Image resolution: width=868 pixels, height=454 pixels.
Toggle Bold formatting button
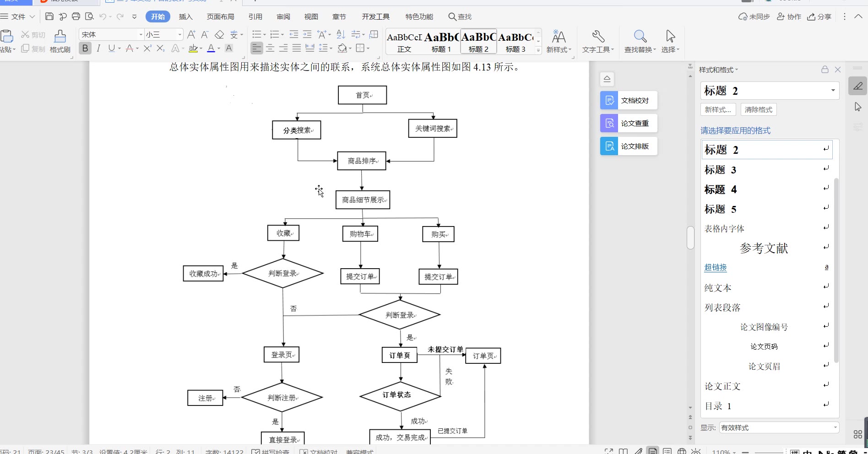coord(85,48)
